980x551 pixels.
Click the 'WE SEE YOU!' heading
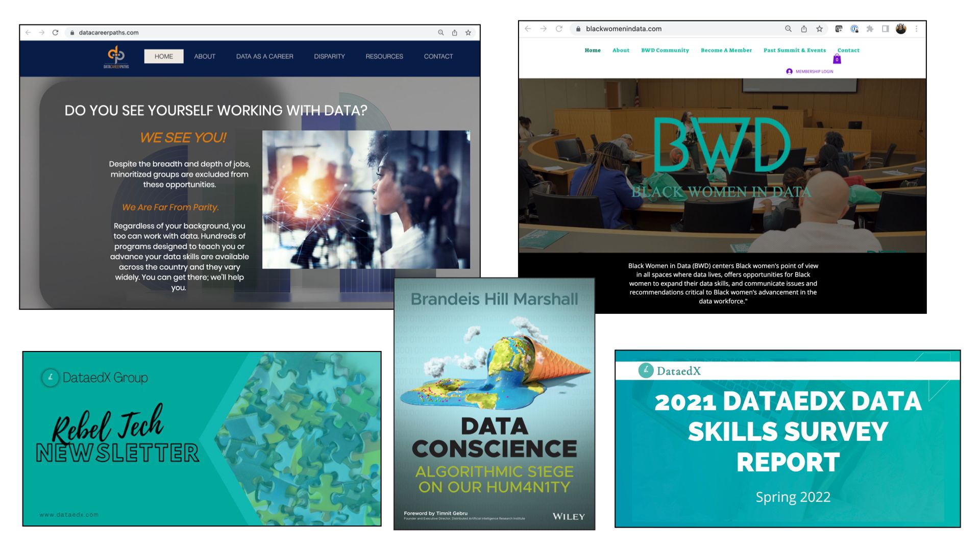click(x=183, y=138)
